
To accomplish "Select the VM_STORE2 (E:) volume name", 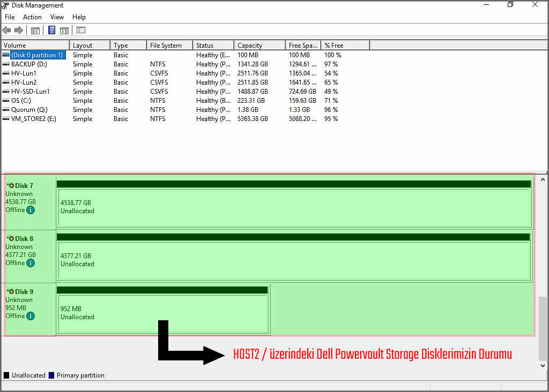I will [x=34, y=119].
